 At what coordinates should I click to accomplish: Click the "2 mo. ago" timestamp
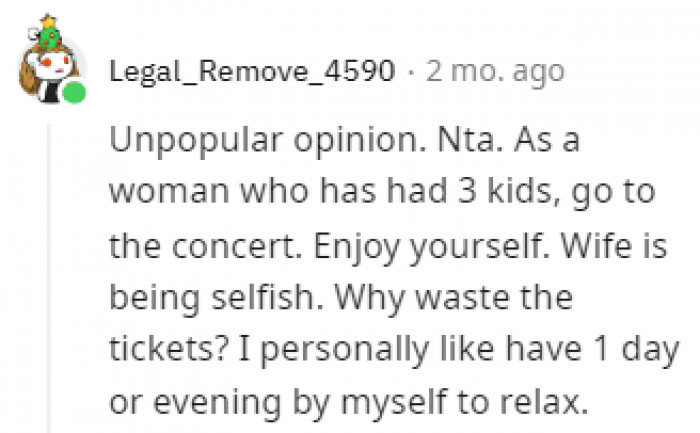point(495,73)
